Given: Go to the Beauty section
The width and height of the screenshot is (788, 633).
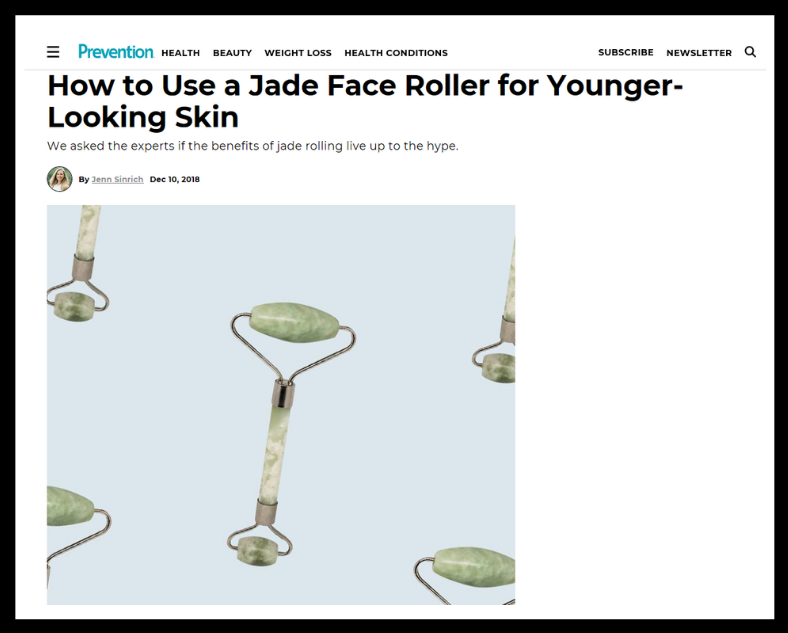Looking at the screenshot, I should click(x=232, y=53).
